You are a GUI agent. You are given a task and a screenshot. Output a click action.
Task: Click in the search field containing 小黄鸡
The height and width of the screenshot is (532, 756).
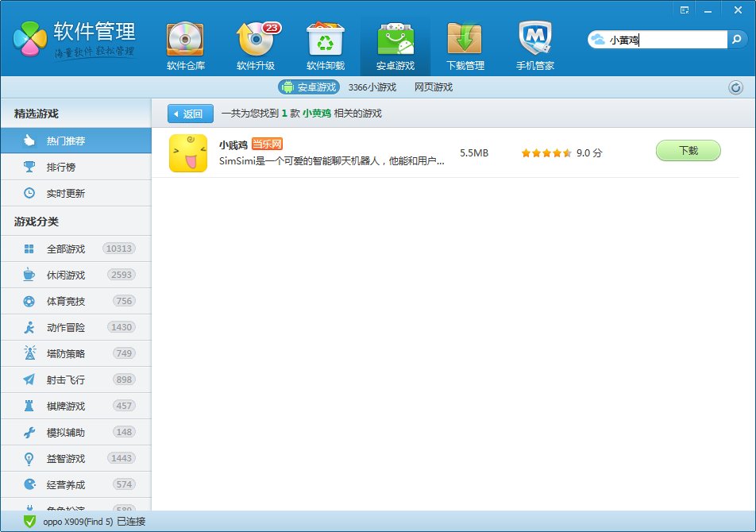click(x=665, y=39)
